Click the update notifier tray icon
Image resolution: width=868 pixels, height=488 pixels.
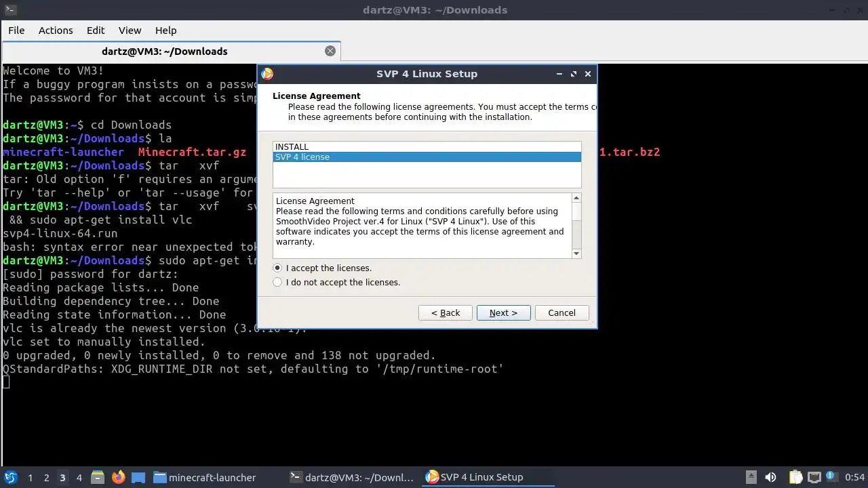[833, 477]
